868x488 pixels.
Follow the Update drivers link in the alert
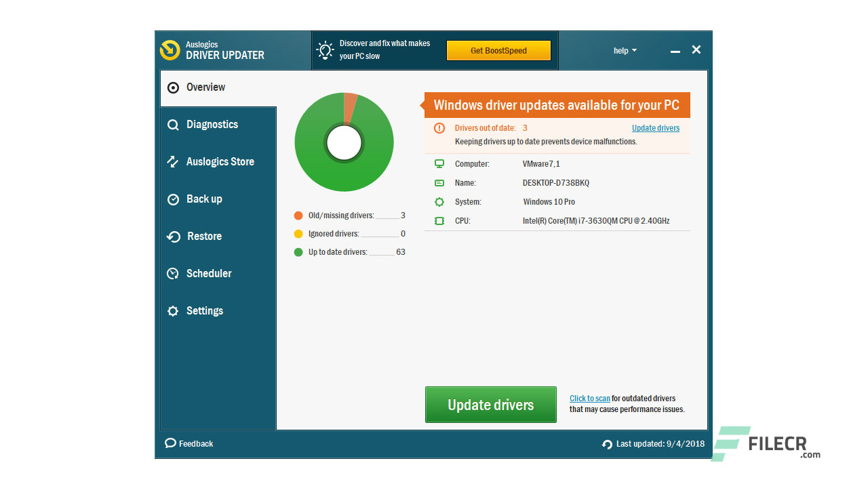click(x=656, y=128)
